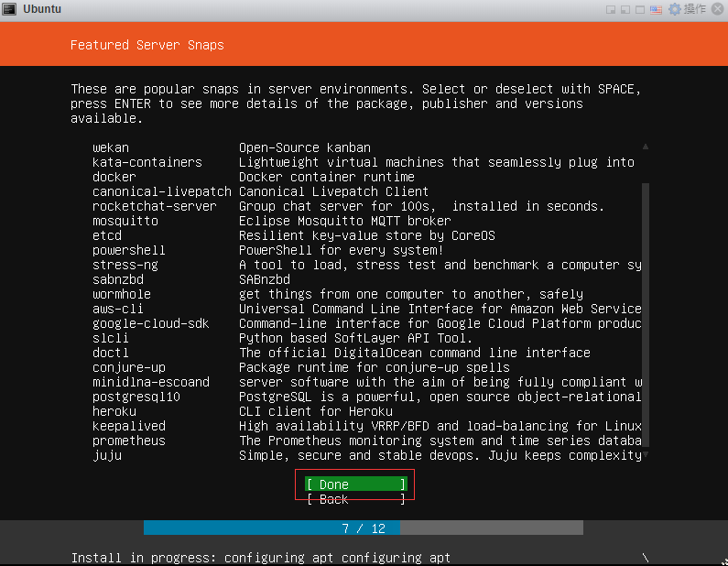Select the docker snap entry

[114, 177]
